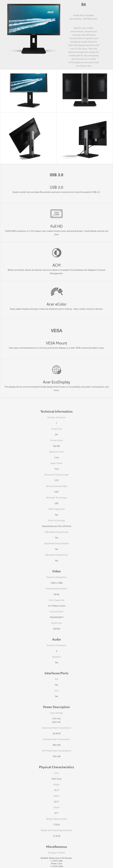The width and height of the screenshot is (113, 868).
Task: Click the Miscellaneous section heading
Action: tap(56, 847)
